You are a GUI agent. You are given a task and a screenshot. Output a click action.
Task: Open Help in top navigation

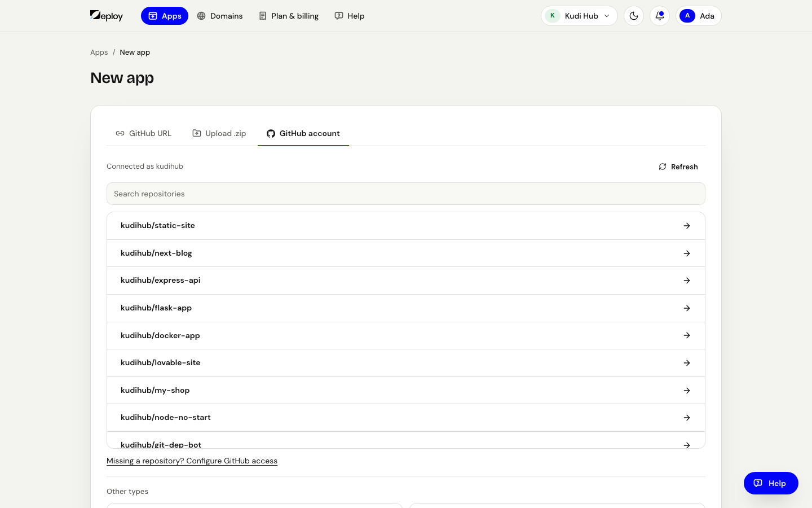pos(350,16)
